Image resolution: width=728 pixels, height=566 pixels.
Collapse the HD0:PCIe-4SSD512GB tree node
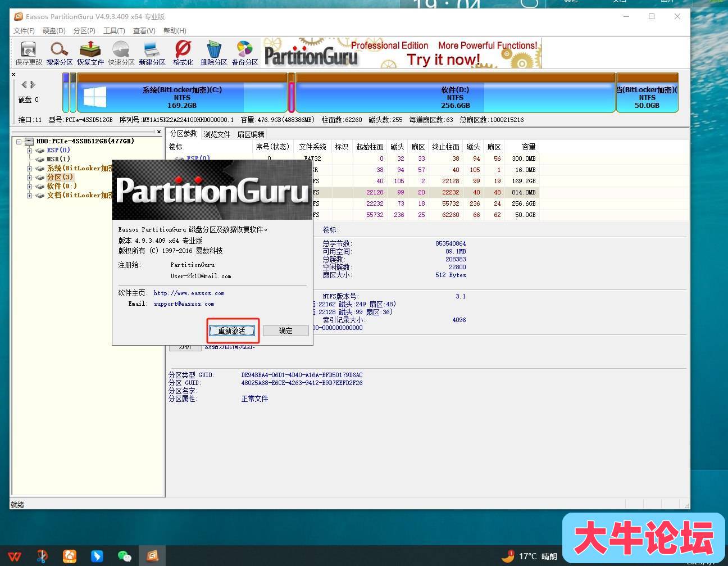click(19, 142)
